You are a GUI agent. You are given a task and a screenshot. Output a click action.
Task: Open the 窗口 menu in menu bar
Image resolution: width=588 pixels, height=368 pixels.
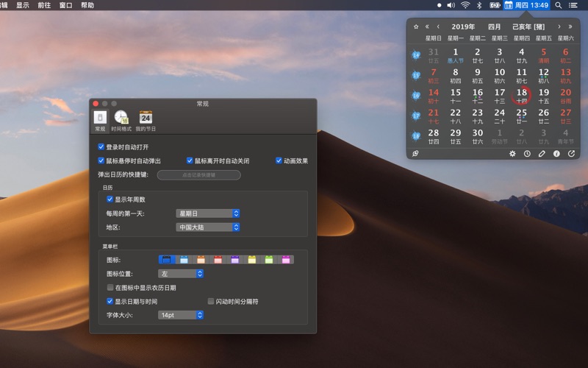[x=65, y=5]
